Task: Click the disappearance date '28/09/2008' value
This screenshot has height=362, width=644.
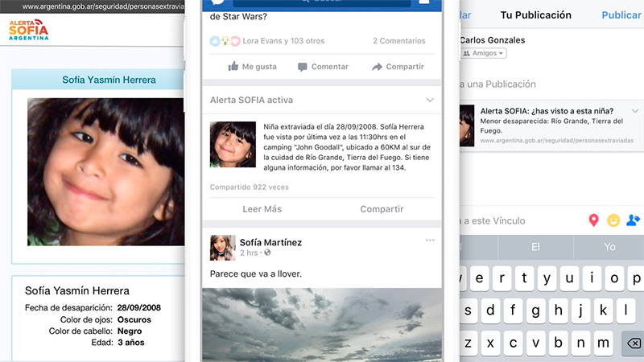Action: [138, 308]
